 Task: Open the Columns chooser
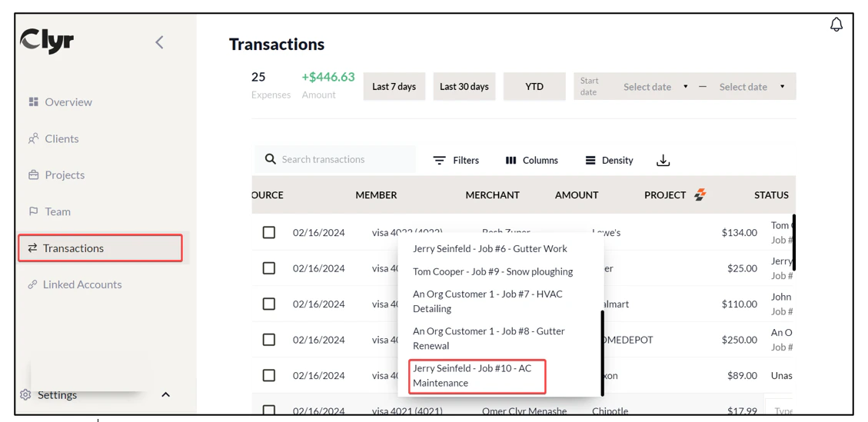(531, 161)
